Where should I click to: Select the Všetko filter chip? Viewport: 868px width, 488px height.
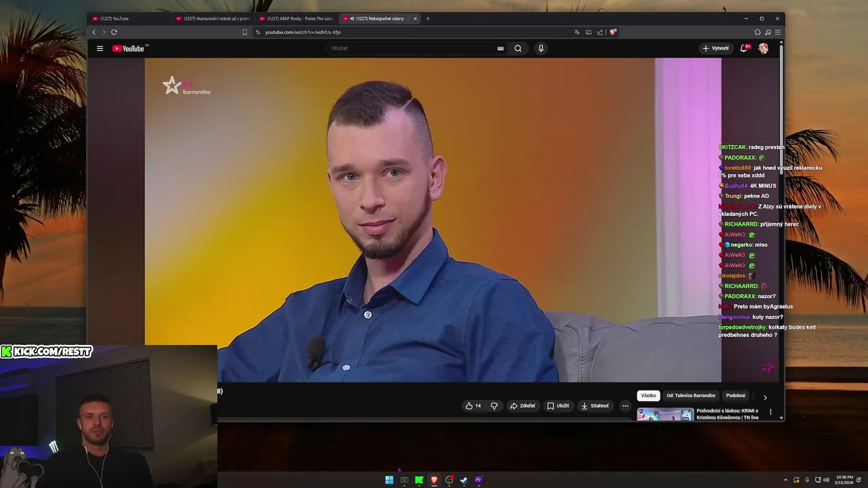coord(649,396)
